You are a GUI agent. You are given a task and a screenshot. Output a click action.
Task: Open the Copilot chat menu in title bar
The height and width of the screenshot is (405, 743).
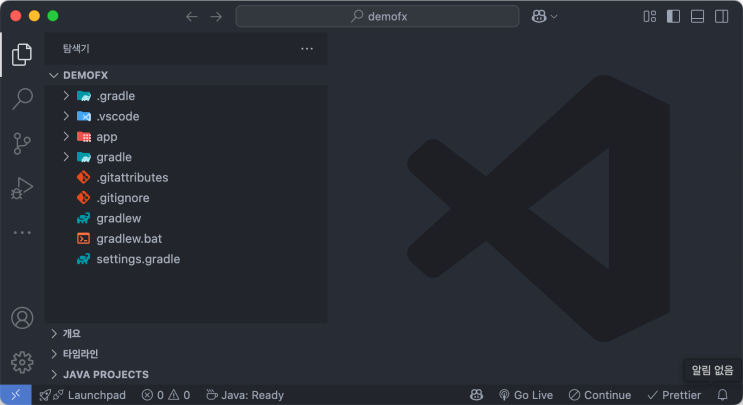tap(544, 17)
